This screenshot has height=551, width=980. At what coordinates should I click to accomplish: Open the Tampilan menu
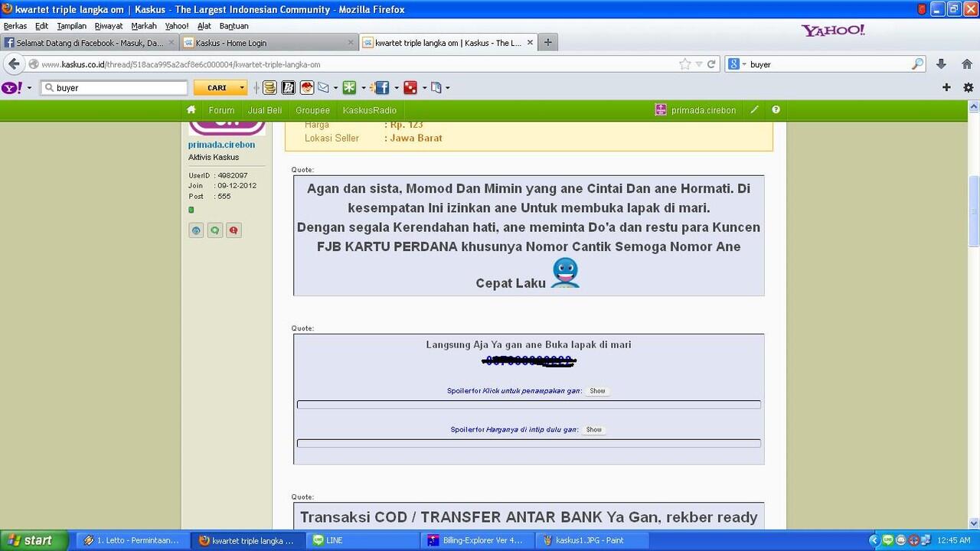point(72,26)
